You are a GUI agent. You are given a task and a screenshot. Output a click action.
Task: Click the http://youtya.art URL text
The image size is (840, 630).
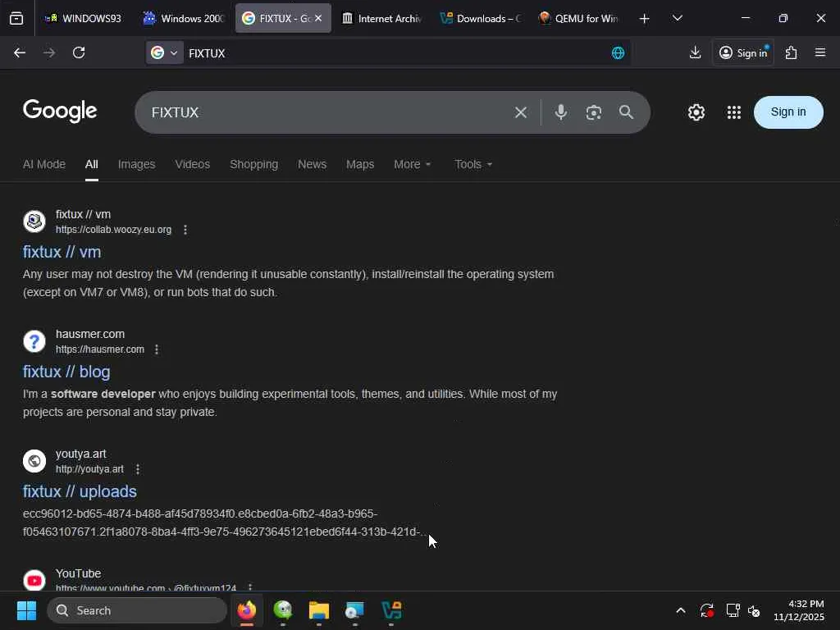pyautogui.click(x=89, y=469)
